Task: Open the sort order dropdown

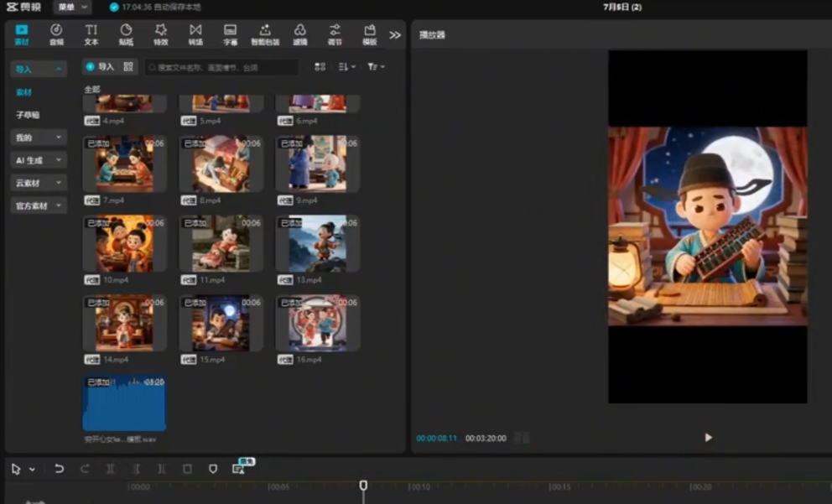Action: point(346,66)
